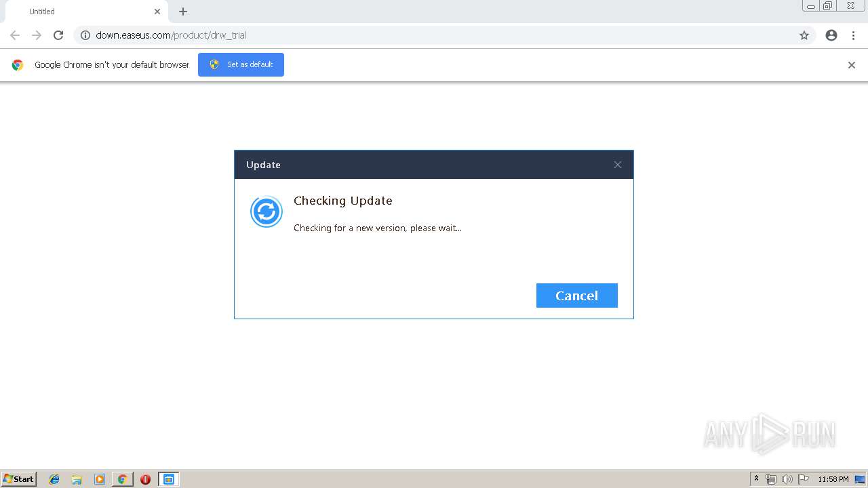Image resolution: width=868 pixels, height=488 pixels.
Task: Open volume control in system tray
Action: click(787, 479)
